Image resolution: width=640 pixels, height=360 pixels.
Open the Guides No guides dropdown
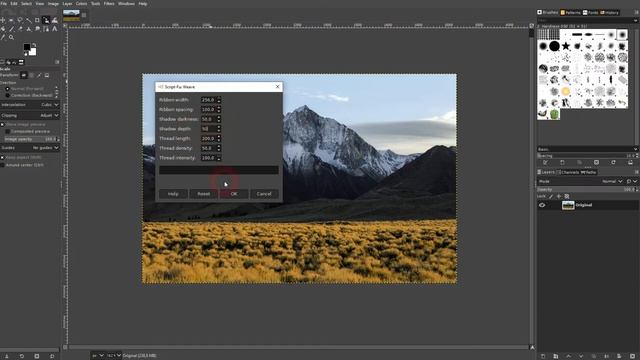coord(30,148)
